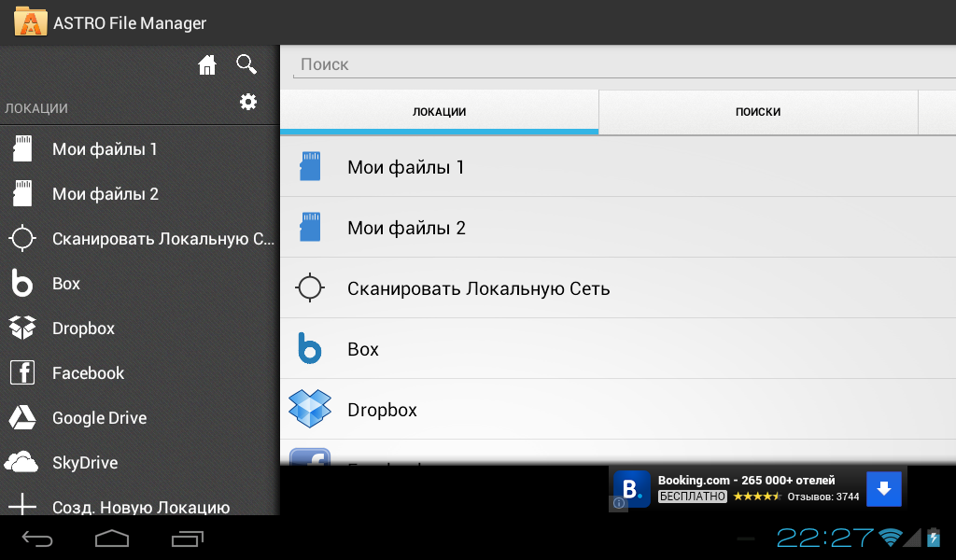Screen dimensions: 956x560
Task: Tap Booking.com ad logo
Action: click(x=632, y=489)
